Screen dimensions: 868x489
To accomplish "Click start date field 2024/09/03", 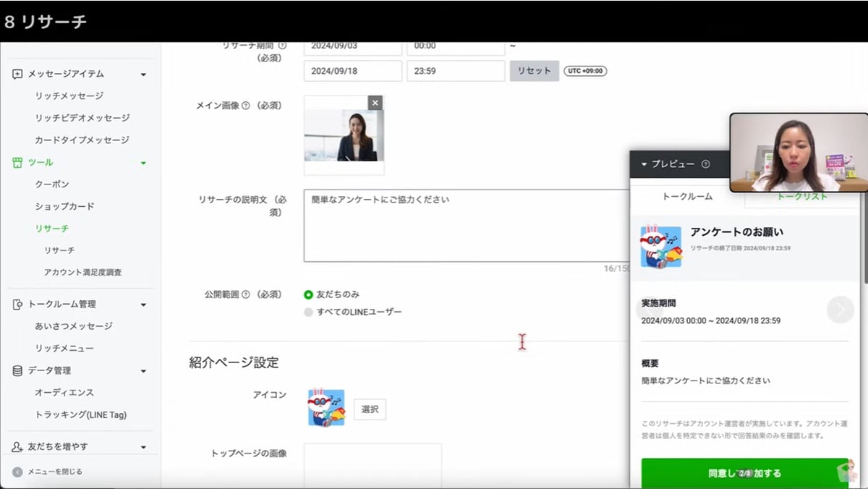I will (x=353, y=47).
